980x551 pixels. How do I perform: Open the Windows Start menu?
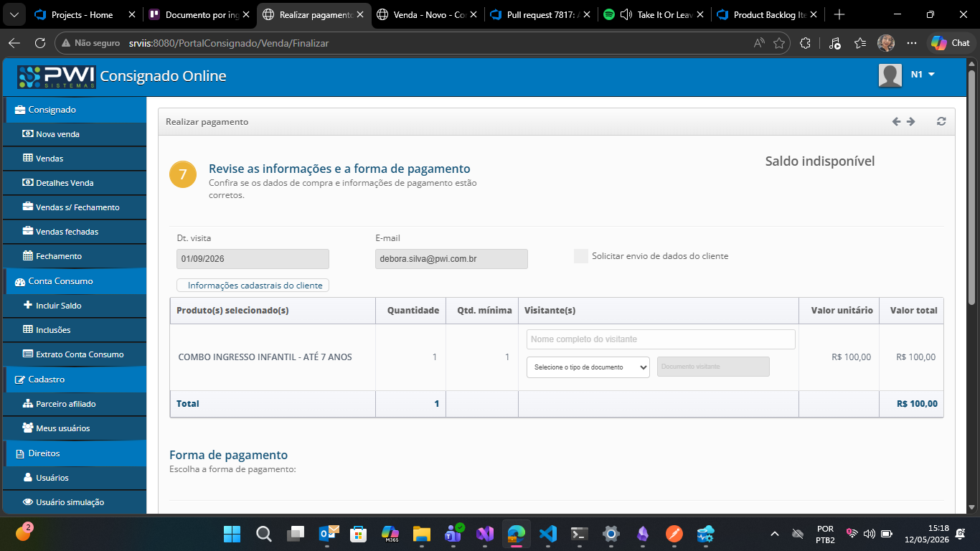pyautogui.click(x=232, y=534)
